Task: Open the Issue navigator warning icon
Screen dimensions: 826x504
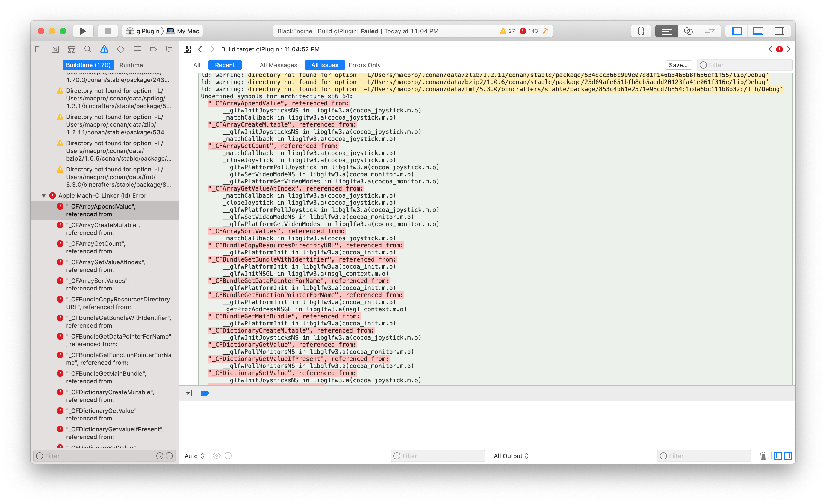Action: (104, 49)
